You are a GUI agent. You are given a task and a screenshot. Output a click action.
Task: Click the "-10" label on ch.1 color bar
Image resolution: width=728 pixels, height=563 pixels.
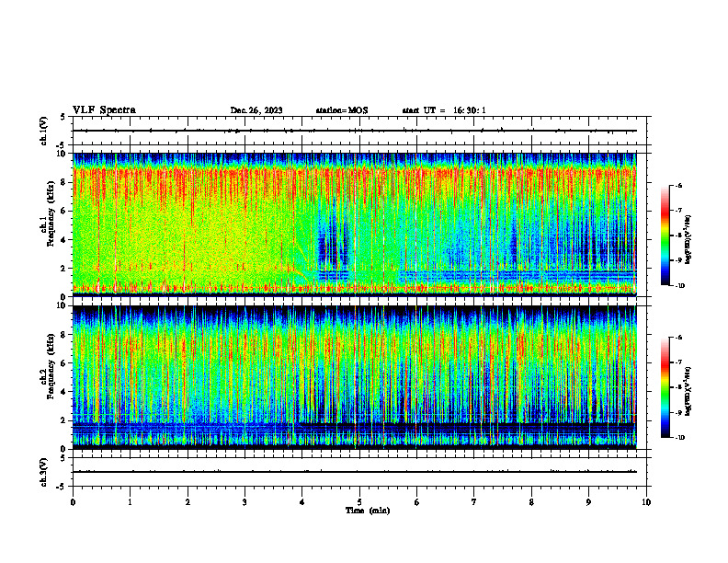tap(680, 285)
